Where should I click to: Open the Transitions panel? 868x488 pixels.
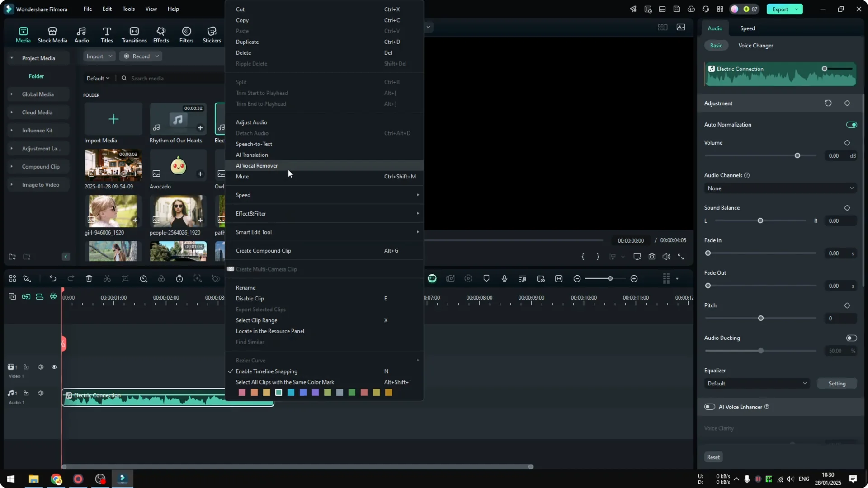pyautogui.click(x=134, y=34)
